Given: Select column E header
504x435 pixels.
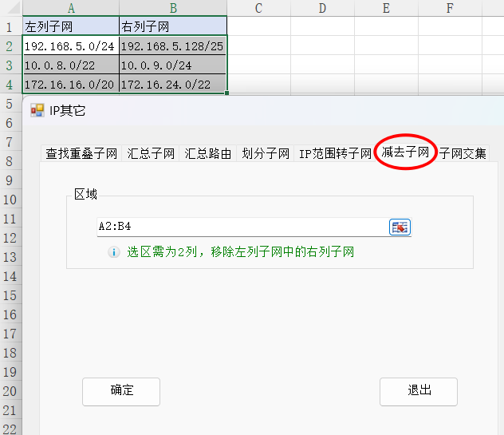Looking at the screenshot, I should [x=386, y=8].
